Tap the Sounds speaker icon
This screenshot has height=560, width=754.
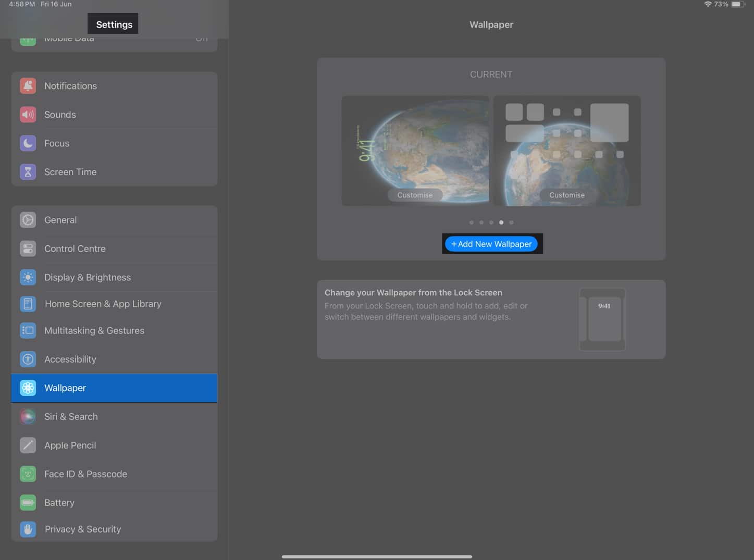pos(28,115)
